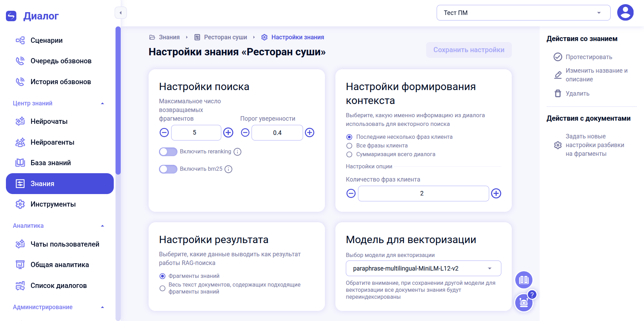
Task: Collapse the Аналитика section
Action: click(x=102, y=226)
